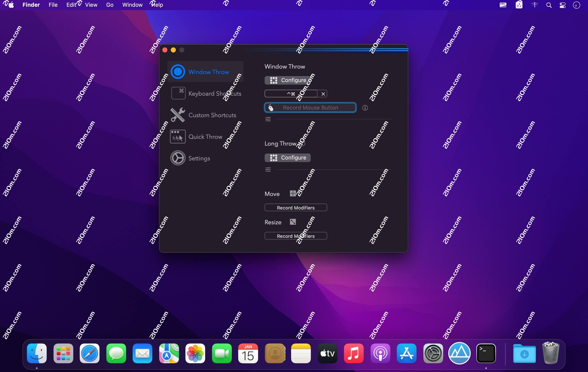Click the Long Throw info icon
The height and width of the screenshot is (372, 588).
[303, 143]
